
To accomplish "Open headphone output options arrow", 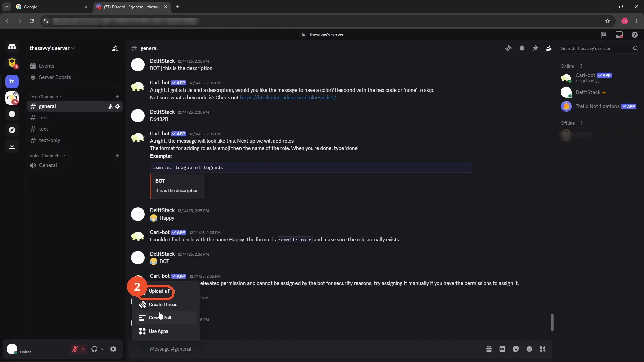I will tap(103, 349).
